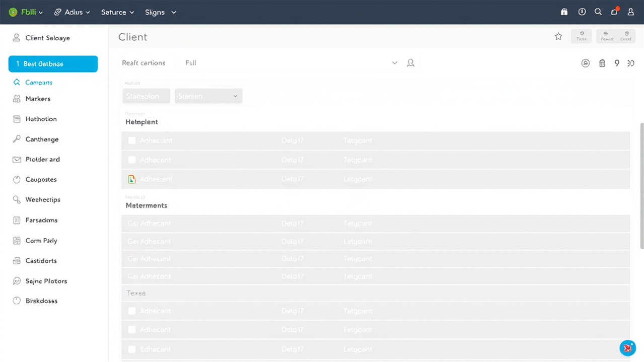Click the gift box icon in top bar
The width and height of the screenshot is (644, 362).
tap(564, 12)
